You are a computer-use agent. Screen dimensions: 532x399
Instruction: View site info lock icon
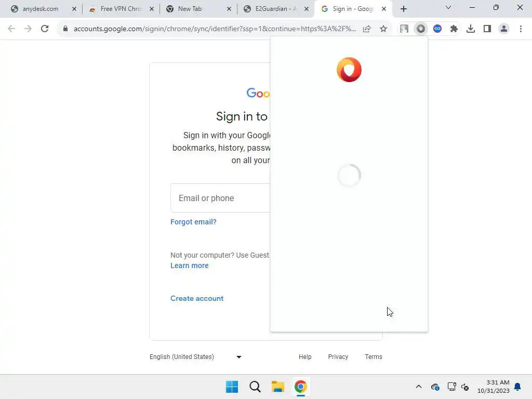(x=65, y=29)
